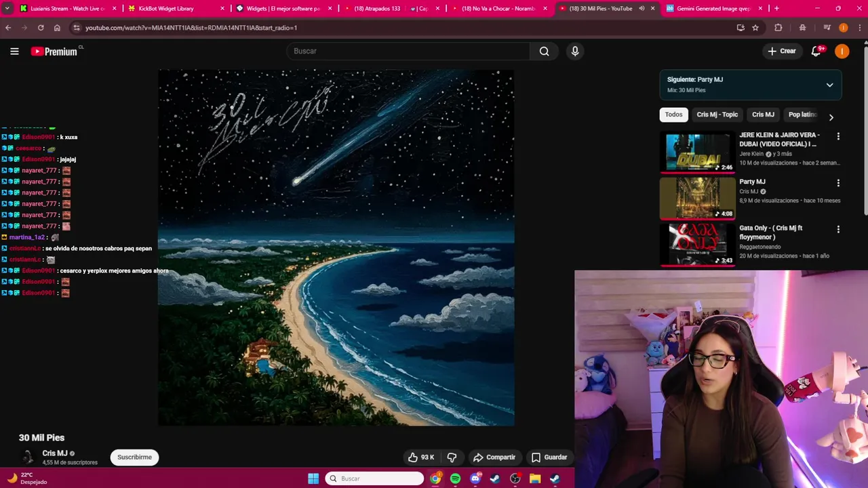Screen dimensions: 868x488
Task: Click the Windows taskbar Buscar search box
Action: coord(374,479)
